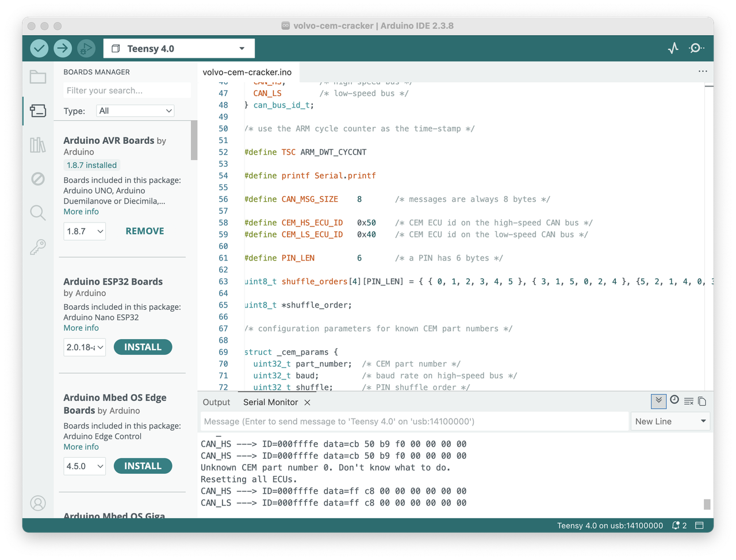736x560 pixels.
Task: Start debugging with the debug button
Action: pos(86,48)
